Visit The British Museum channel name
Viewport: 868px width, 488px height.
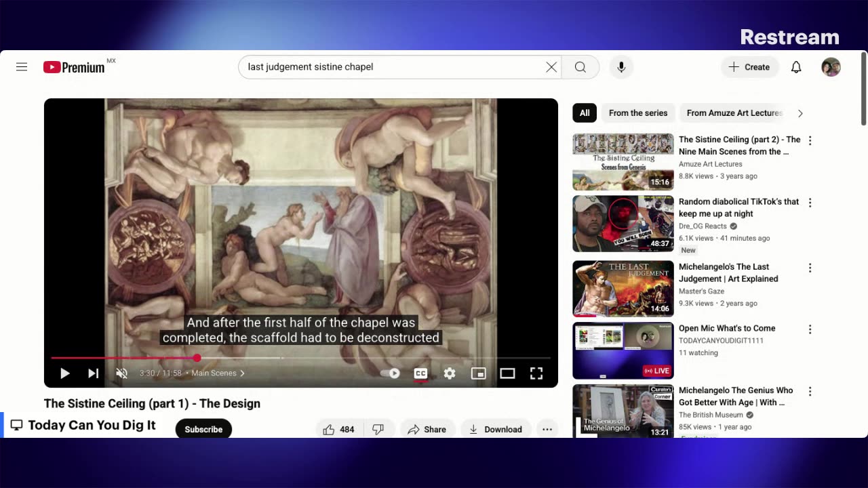[x=711, y=415]
